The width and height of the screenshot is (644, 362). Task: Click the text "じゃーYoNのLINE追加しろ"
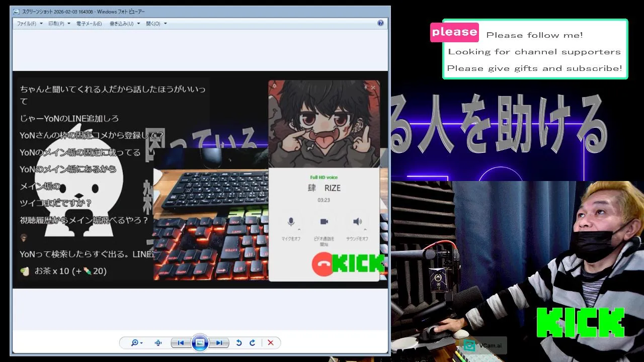tap(69, 119)
